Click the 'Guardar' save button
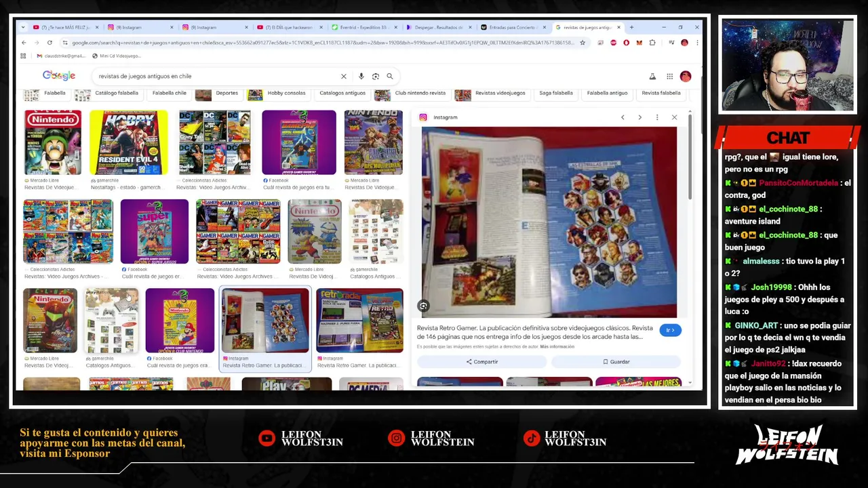The image size is (868, 488). pos(616,362)
